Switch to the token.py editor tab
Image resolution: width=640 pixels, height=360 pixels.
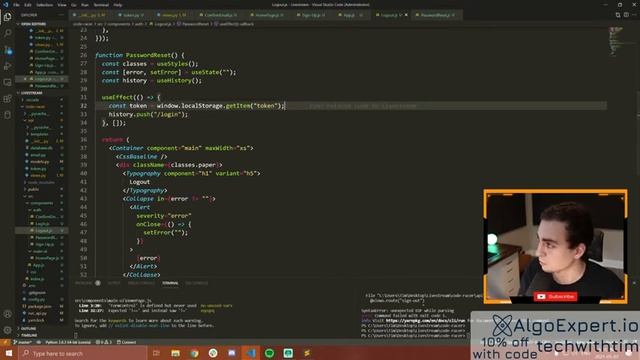[x=131, y=15]
